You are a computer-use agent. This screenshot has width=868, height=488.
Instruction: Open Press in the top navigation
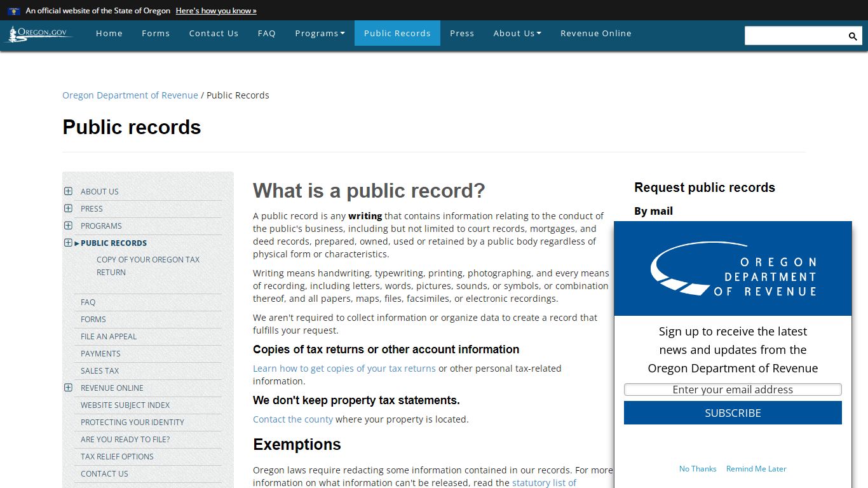(462, 33)
